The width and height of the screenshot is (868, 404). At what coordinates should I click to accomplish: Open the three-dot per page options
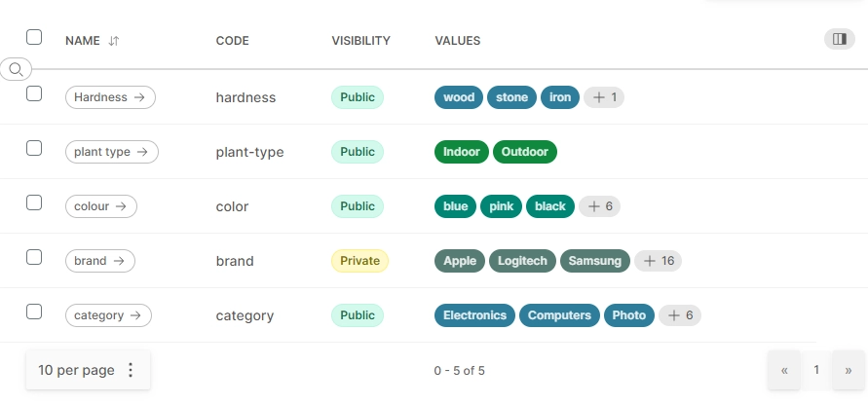pos(132,370)
